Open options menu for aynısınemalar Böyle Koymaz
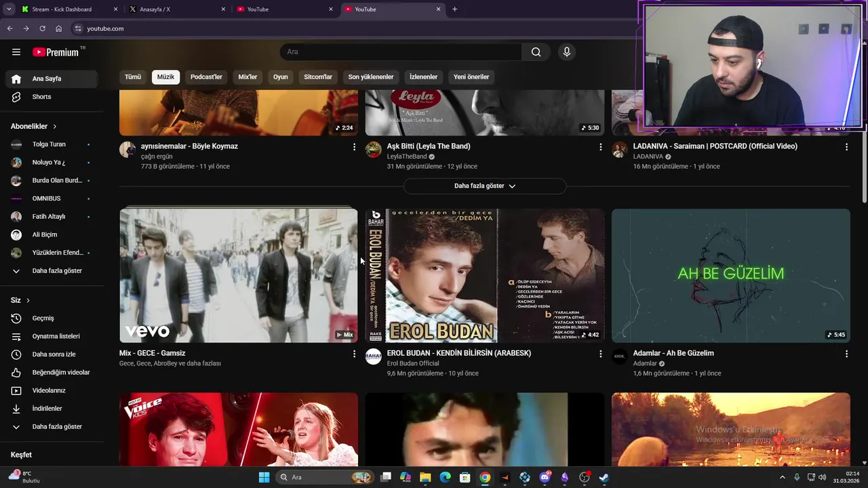This screenshot has height=488, width=868. tap(354, 146)
